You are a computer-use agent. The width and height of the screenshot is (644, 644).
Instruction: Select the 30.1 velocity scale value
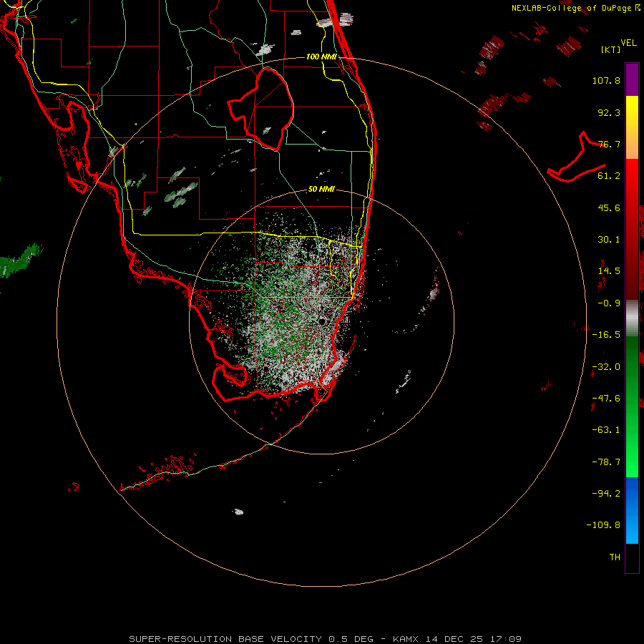pos(609,240)
